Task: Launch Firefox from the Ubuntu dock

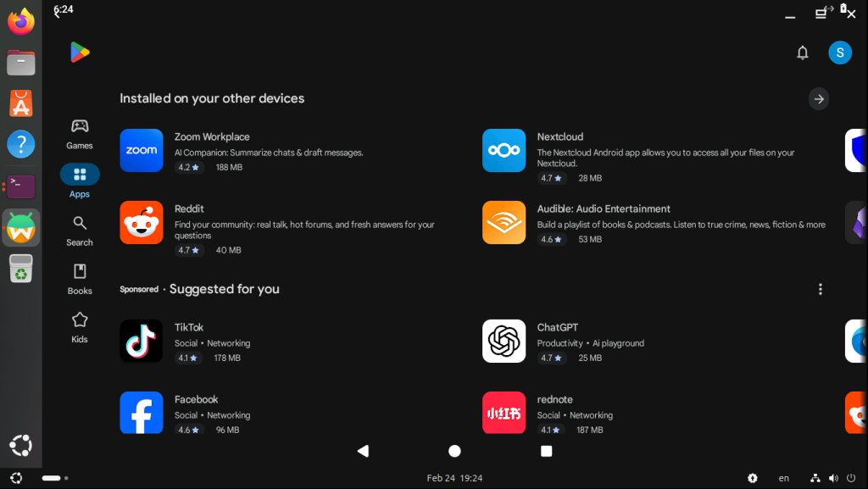Action: 21,21
